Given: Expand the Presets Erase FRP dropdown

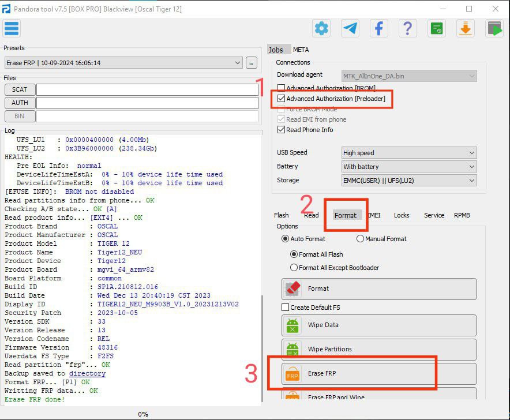Looking at the screenshot, I should click(123, 63).
